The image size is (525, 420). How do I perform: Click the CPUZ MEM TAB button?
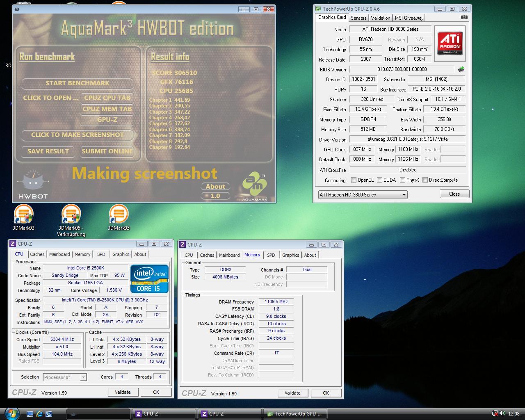coord(107,109)
